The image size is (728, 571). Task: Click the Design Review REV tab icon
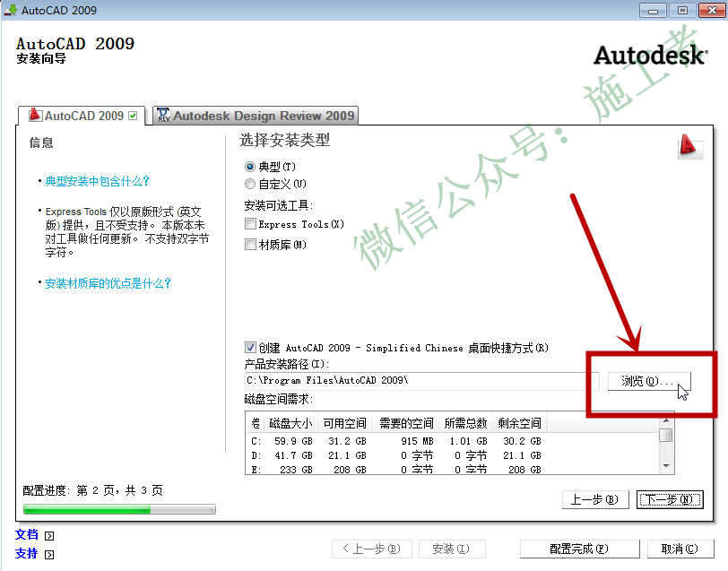[x=163, y=115]
